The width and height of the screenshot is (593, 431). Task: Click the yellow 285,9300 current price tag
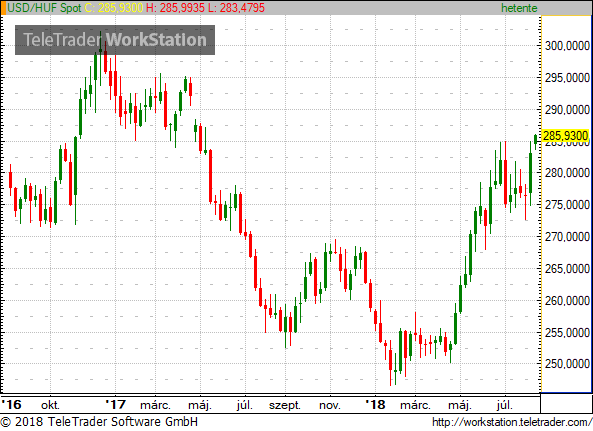[x=565, y=136]
